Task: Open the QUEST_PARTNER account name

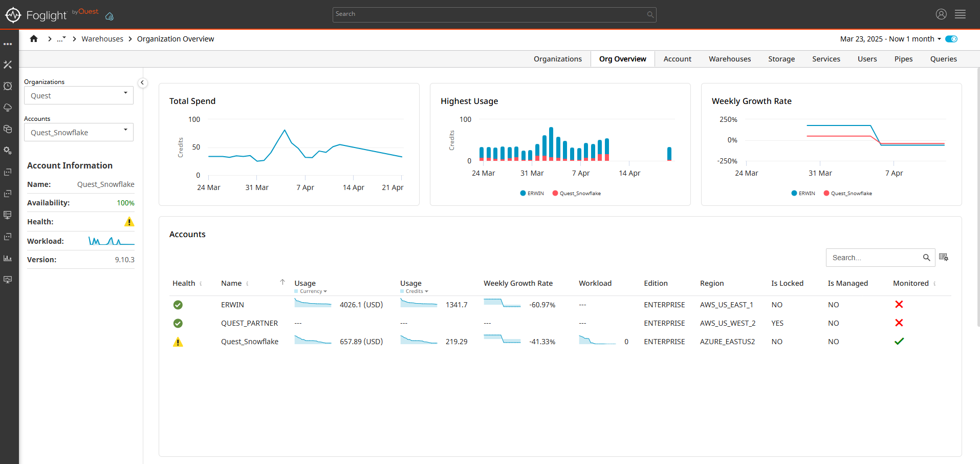Action: click(x=250, y=323)
